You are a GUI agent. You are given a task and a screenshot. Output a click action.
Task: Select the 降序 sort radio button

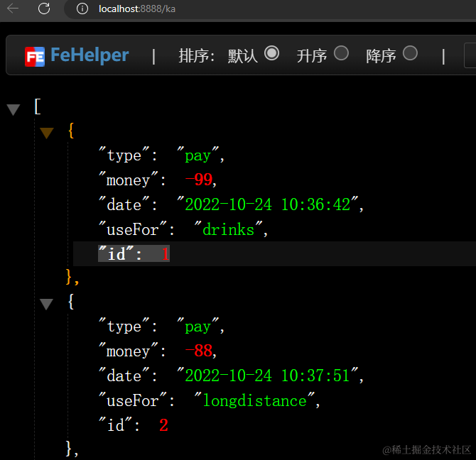click(410, 53)
